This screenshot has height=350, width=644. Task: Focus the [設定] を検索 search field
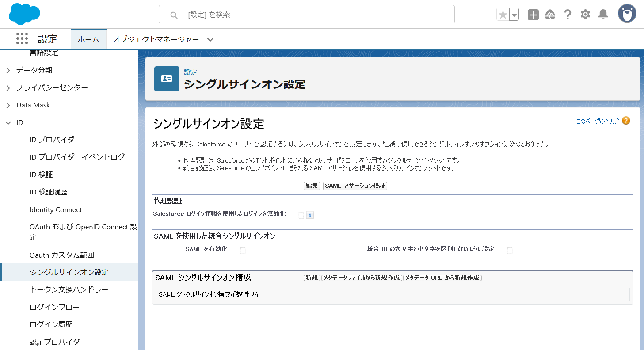(307, 14)
